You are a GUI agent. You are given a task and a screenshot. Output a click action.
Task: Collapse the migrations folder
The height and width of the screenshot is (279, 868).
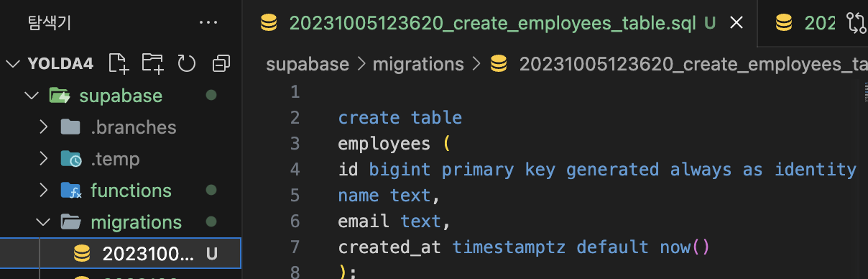44,222
